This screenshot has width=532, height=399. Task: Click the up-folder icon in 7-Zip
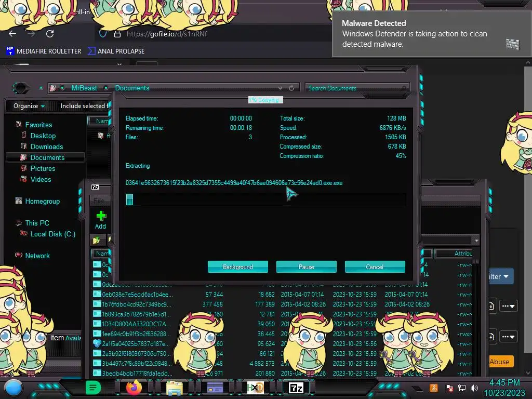pyautogui.click(x=96, y=240)
